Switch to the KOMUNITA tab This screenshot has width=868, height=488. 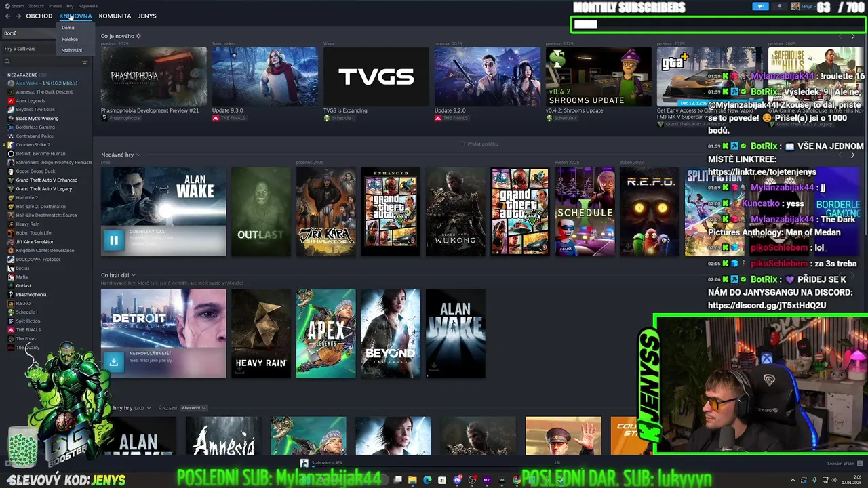click(x=115, y=16)
